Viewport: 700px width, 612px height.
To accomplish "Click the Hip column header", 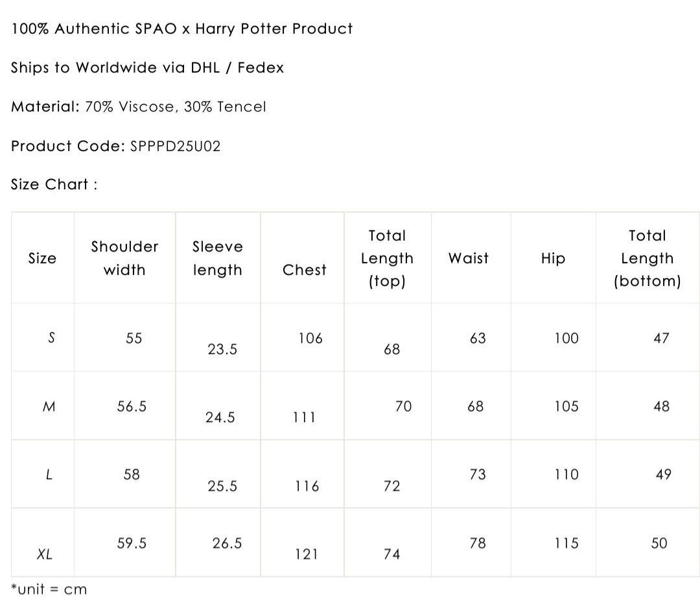I will 553,259.
